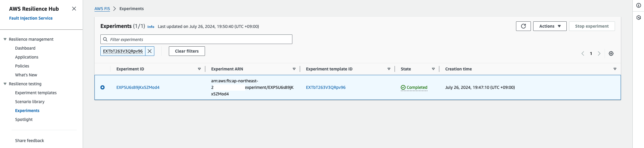Collapse the Resilience testing section
Viewport: 644px width, 148px height.
[x=5, y=84]
